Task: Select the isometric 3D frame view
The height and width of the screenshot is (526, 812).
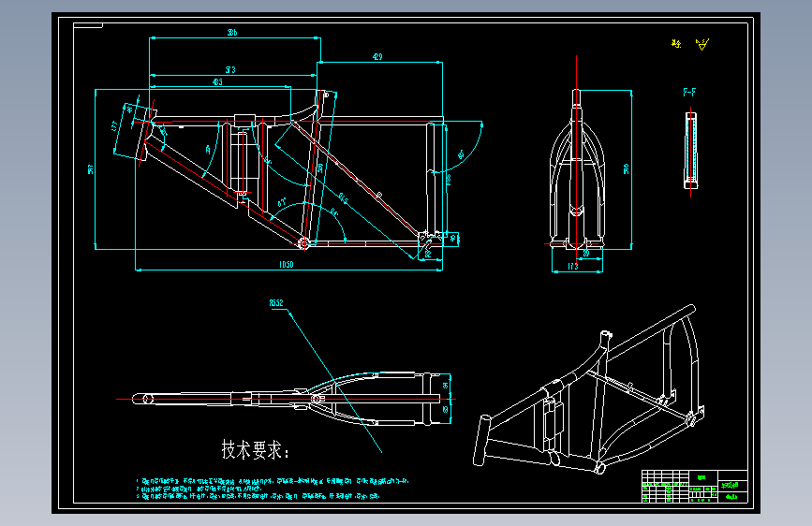Action: click(x=589, y=388)
